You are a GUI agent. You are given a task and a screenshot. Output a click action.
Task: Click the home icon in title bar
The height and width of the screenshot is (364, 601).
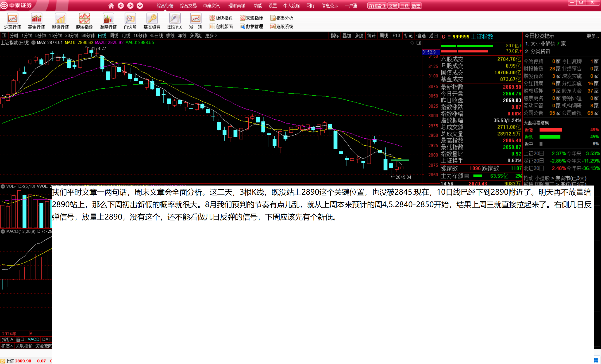coord(111,6)
